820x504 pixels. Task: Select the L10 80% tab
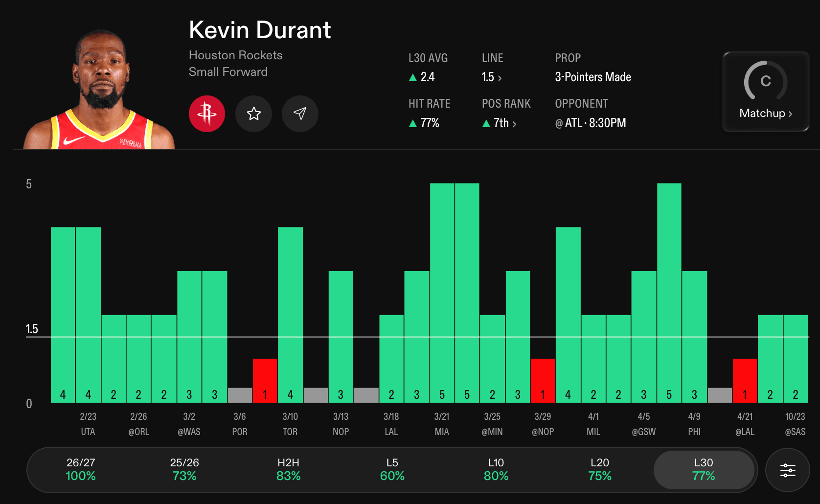[x=496, y=470]
